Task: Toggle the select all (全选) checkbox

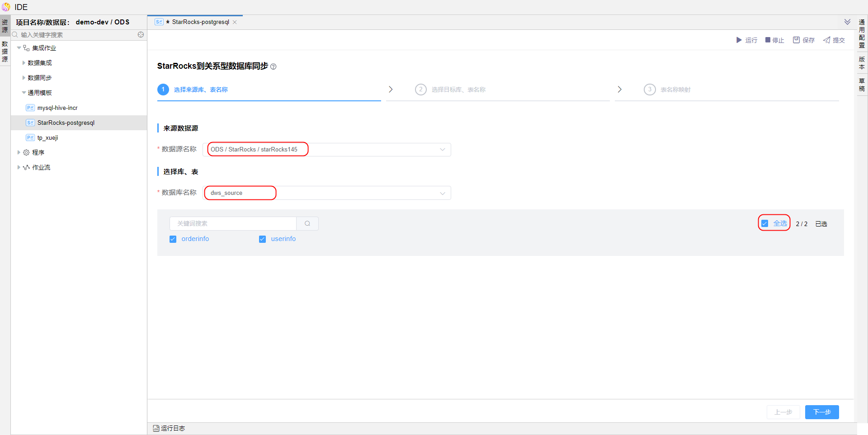Action: click(x=765, y=223)
